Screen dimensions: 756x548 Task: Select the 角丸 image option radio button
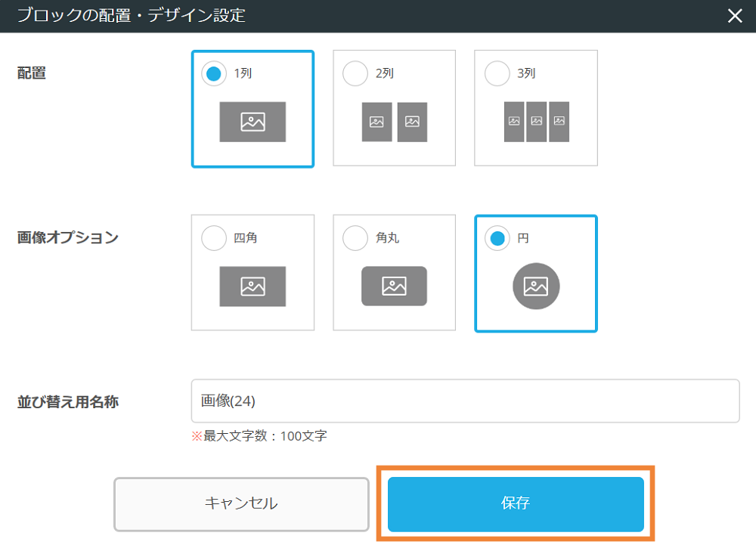coord(355,237)
